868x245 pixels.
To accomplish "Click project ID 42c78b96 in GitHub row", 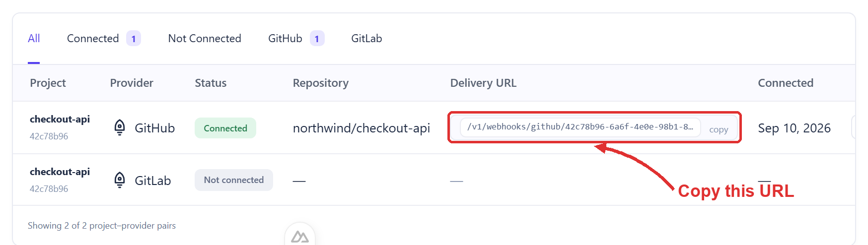I will pos(49,136).
